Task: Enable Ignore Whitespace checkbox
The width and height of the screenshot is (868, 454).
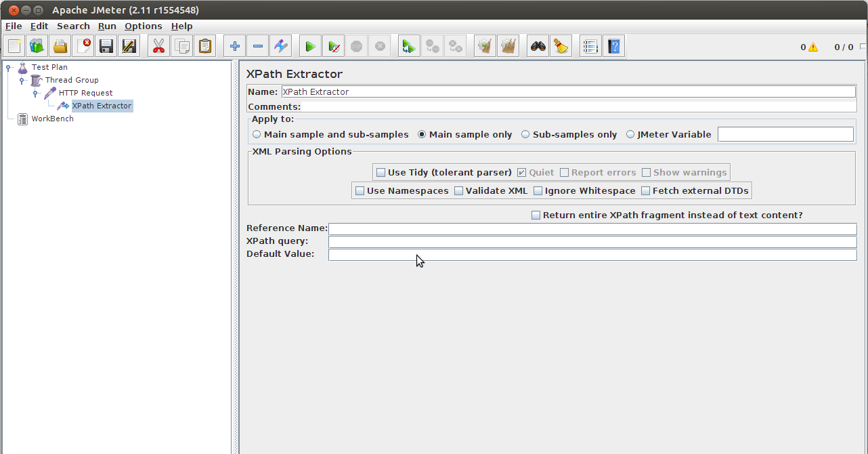Action: [x=538, y=190]
